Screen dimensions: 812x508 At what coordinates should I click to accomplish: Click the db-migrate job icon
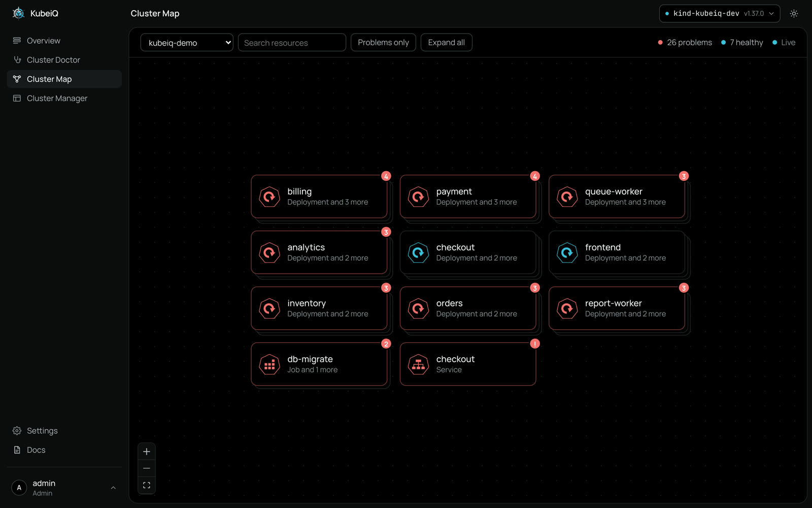click(x=269, y=364)
